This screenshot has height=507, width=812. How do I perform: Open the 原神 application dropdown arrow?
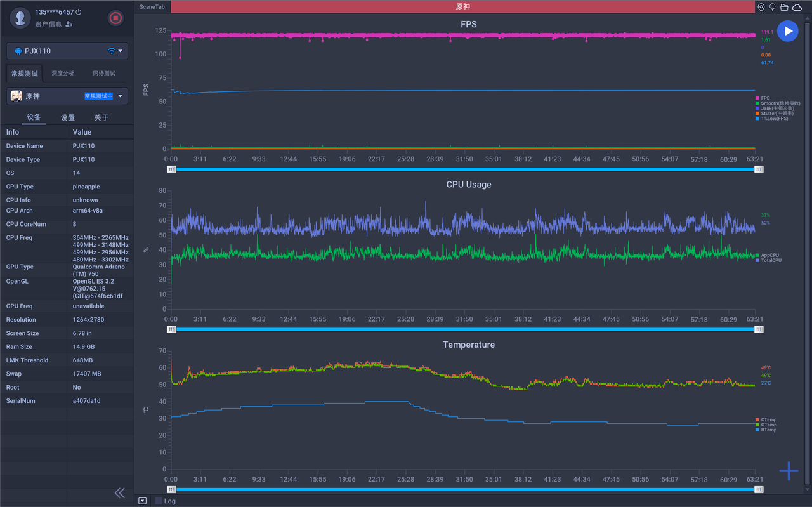pos(121,96)
